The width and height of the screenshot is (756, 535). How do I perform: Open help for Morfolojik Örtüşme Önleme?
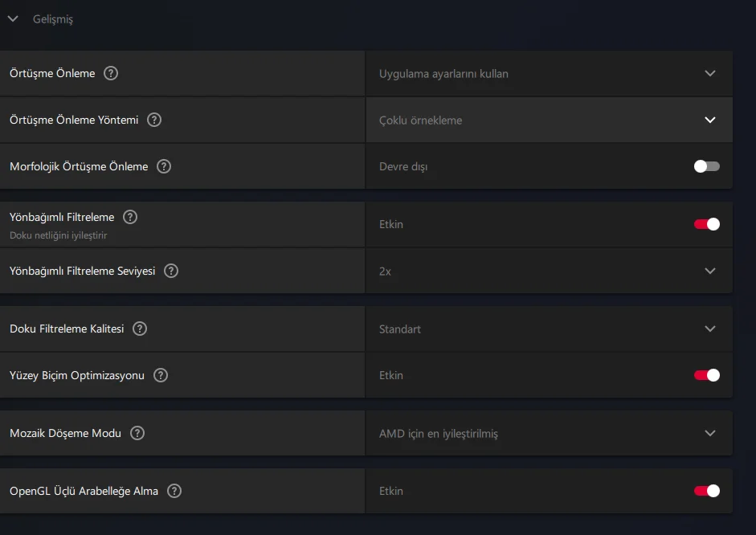(x=164, y=166)
